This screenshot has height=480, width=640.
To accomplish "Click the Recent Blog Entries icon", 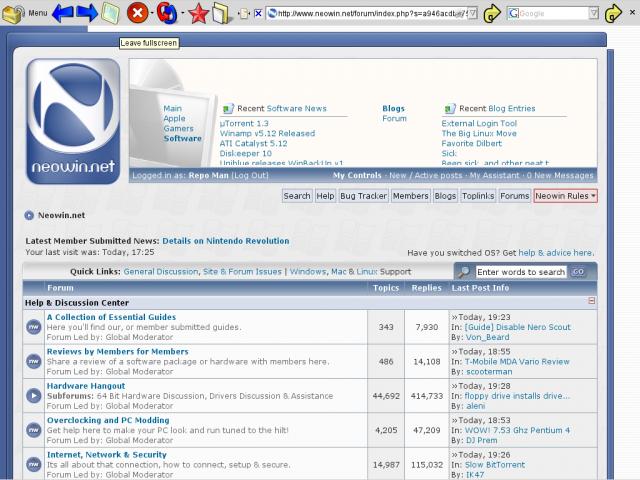I will pyautogui.click(x=450, y=109).
